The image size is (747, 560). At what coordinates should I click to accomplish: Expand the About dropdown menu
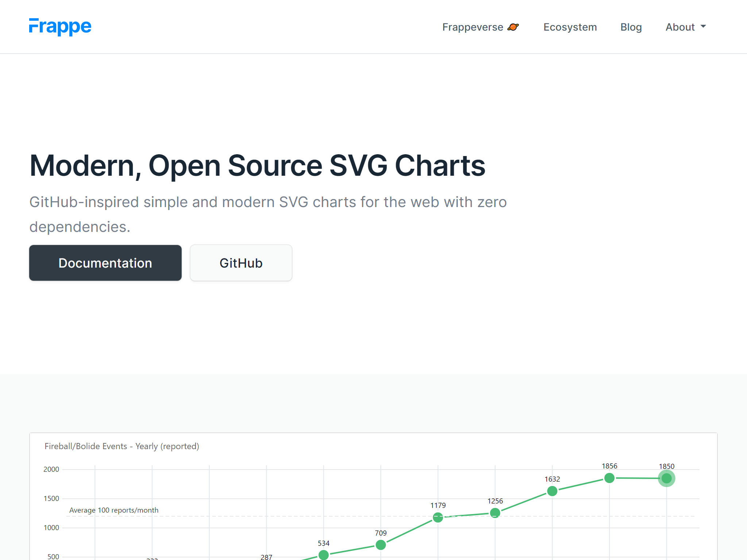[x=686, y=27]
